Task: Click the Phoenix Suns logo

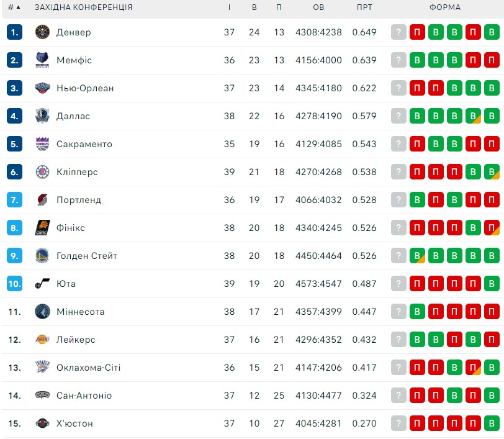Action: [42, 228]
